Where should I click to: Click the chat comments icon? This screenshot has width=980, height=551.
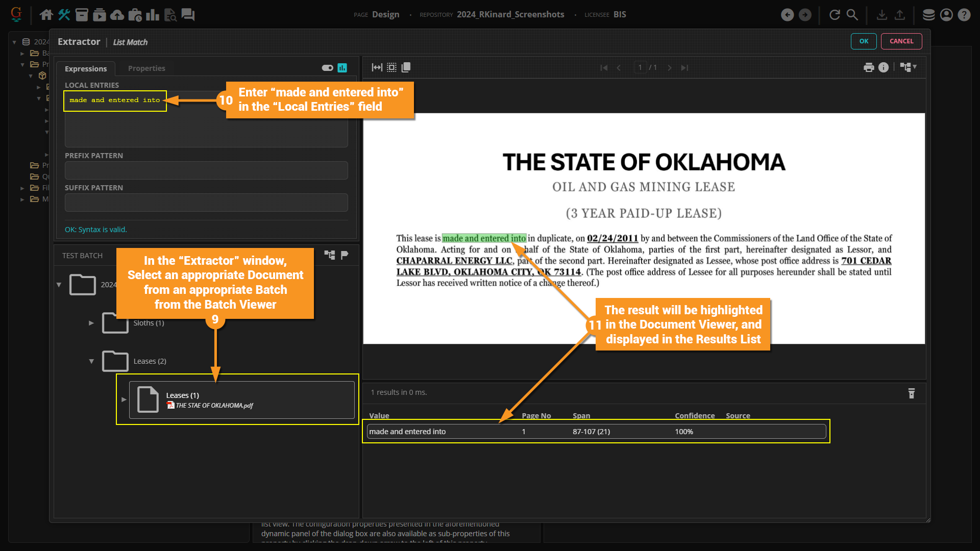pos(188,15)
